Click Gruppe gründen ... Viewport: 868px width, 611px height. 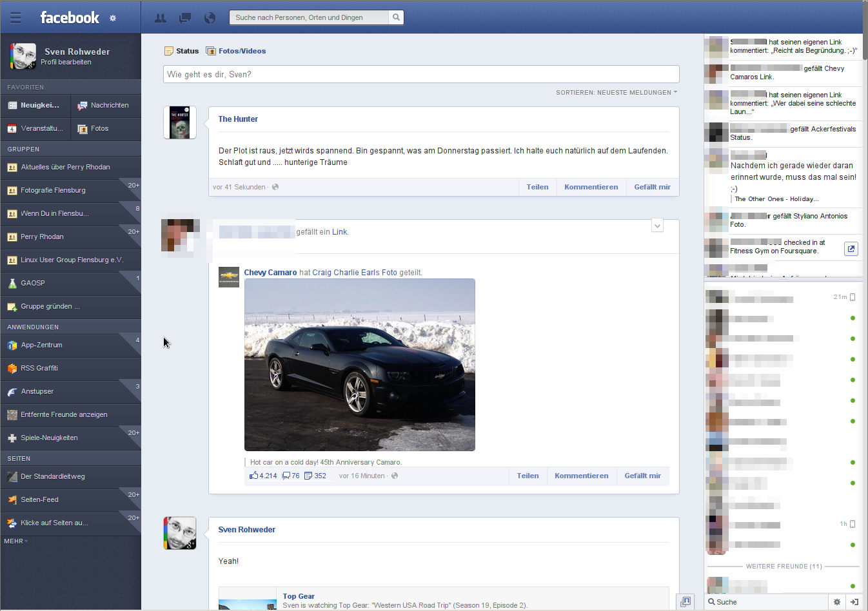point(71,306)
